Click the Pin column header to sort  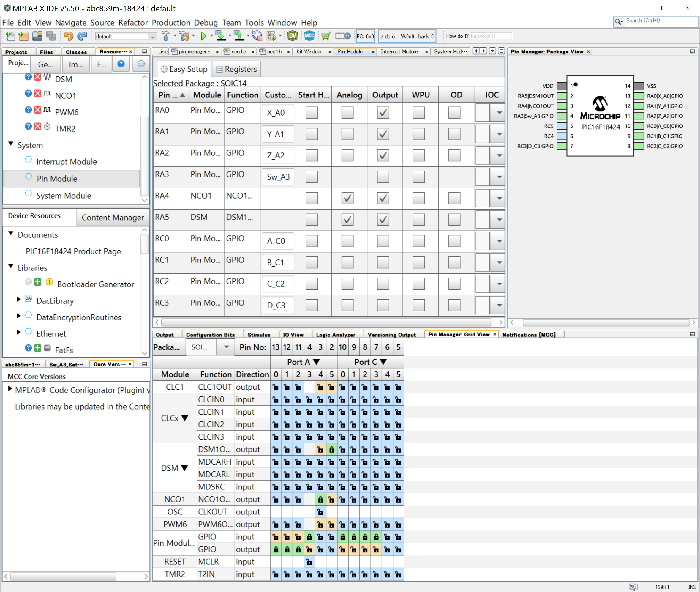pos(171,95)
